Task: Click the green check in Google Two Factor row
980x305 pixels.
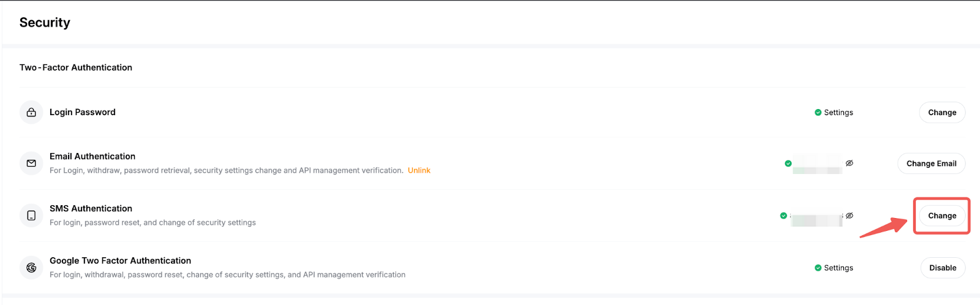Action: tap(818, 268)
